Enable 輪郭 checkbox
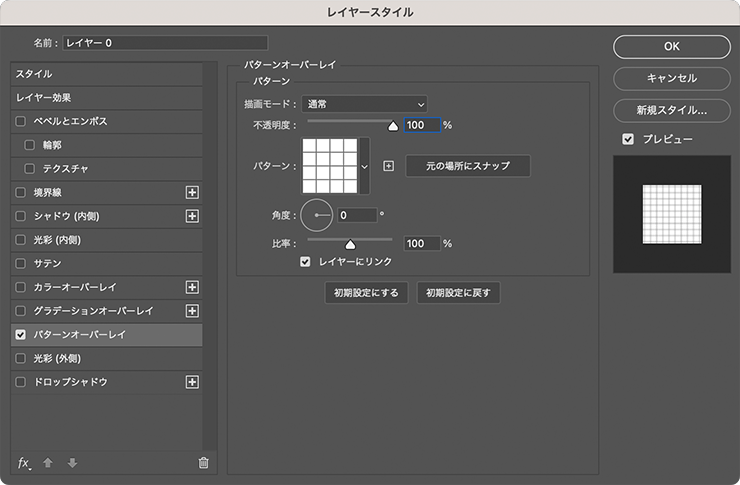 pos(30,145)
